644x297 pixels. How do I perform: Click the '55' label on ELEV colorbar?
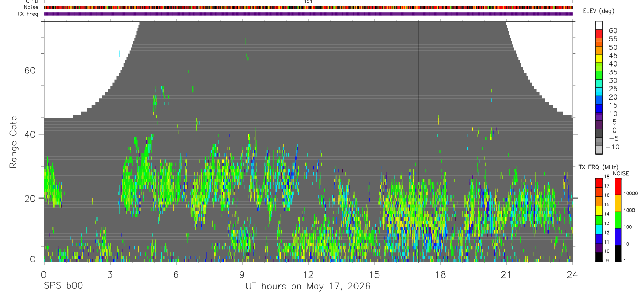tap(613, 39)
